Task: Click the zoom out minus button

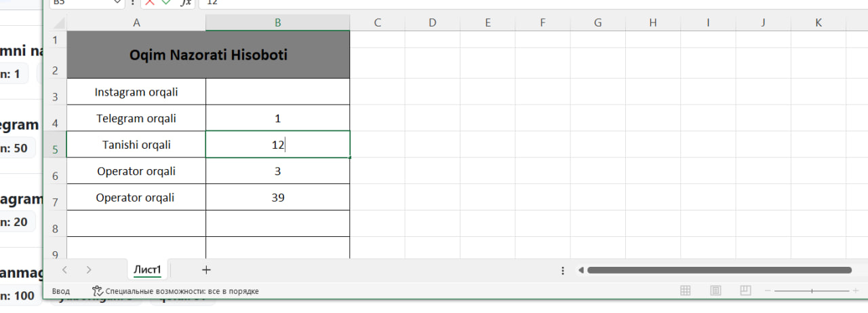Action: pyautogui.click(x=767, y=291)
